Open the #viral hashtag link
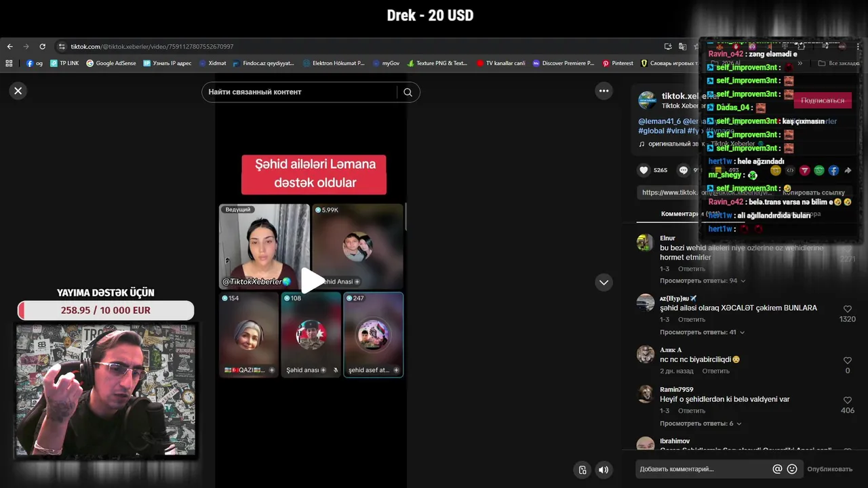This screenshot has height=488, width=868. 675,131
